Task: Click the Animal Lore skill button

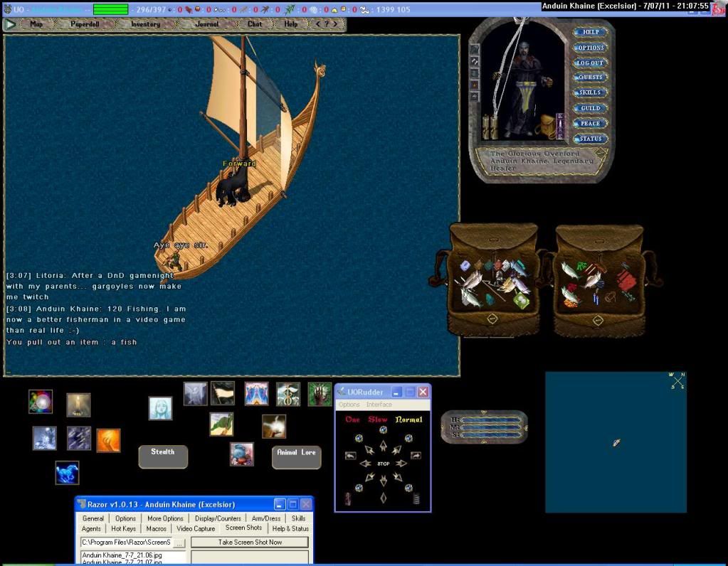Action: click(x=296, y=457)
